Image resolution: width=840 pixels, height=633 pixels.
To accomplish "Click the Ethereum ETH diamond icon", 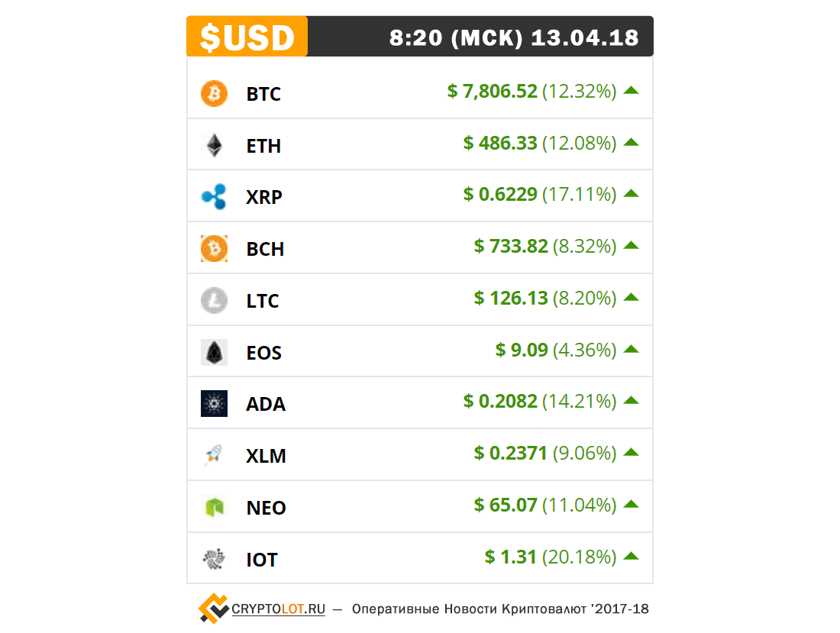I will 214,145.
